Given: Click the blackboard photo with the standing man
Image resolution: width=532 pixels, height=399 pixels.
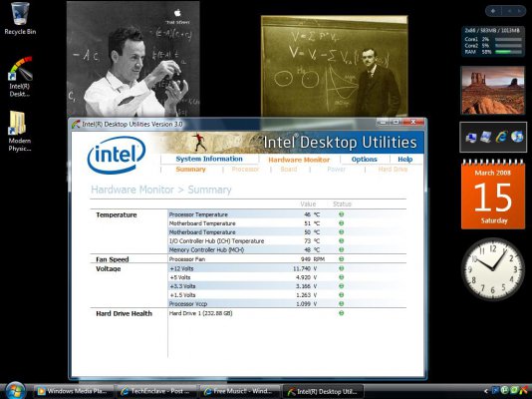Looking at the screenshot, I should 334,66.
